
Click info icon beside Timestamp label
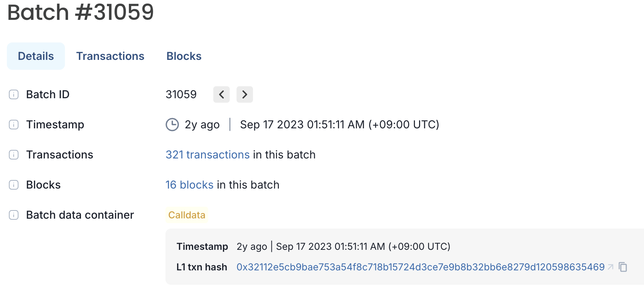[14, 125]
